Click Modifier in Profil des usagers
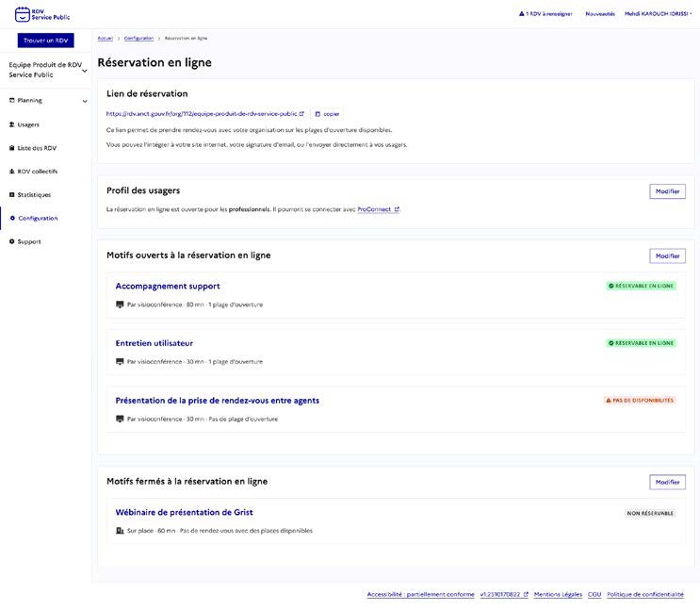 667,191
